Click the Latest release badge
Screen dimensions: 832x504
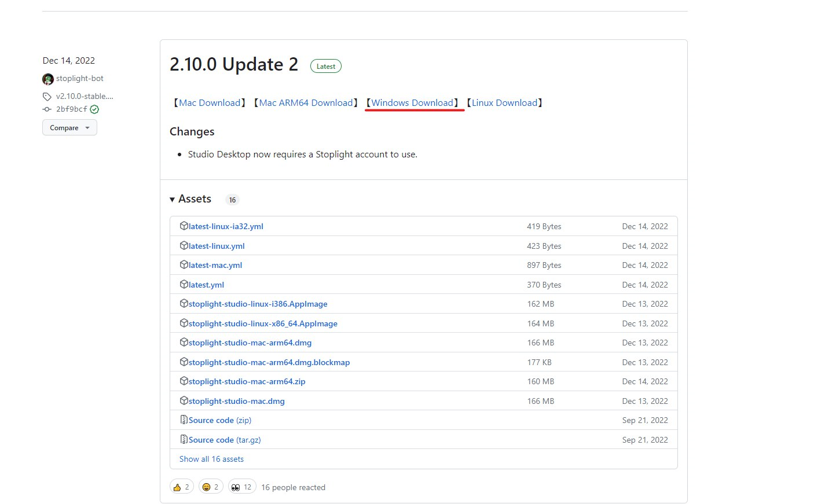click(326, 66)
